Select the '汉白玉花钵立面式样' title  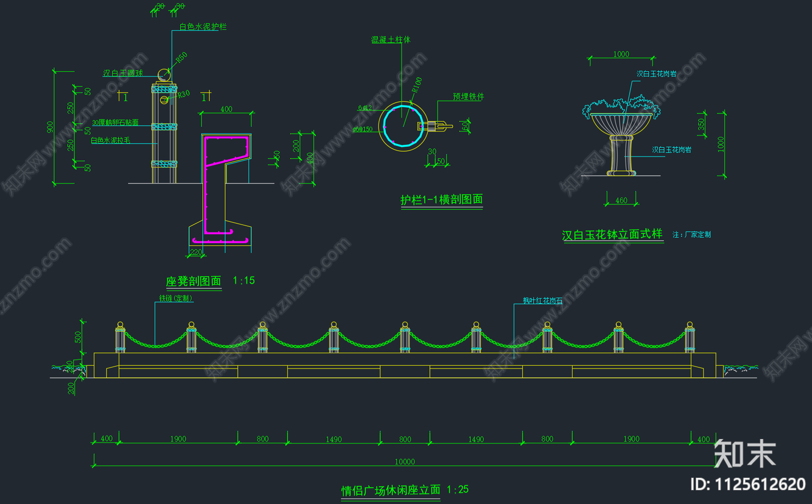[613, 235]
